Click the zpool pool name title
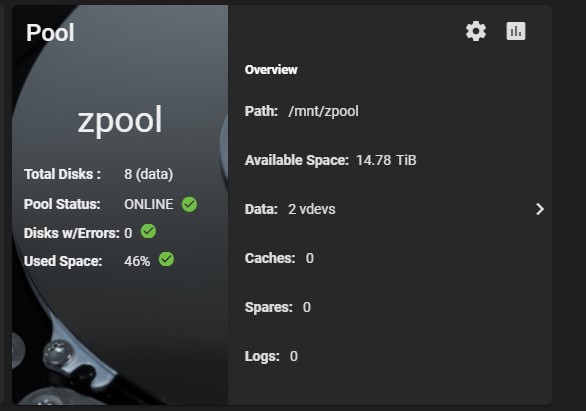Viewport: 586px width, 411px height. point(120,120)
